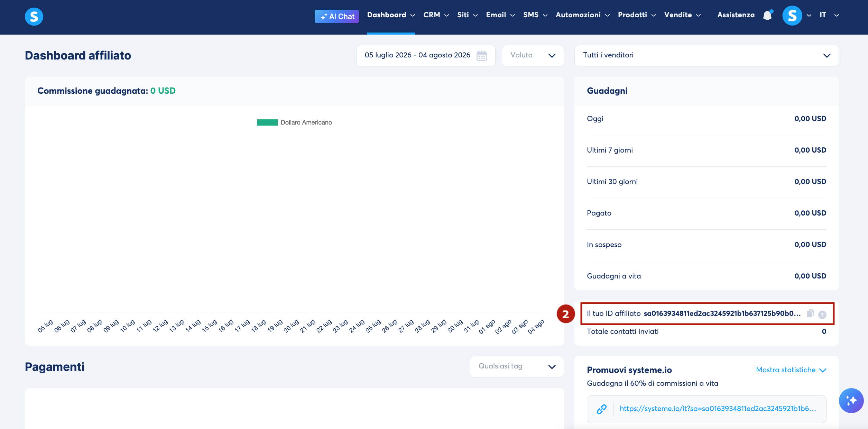Image resolution: width=868 pixels, height=429 pixels.
Task: Click the Dashboard affiliato heading
Action: (78, 55)
